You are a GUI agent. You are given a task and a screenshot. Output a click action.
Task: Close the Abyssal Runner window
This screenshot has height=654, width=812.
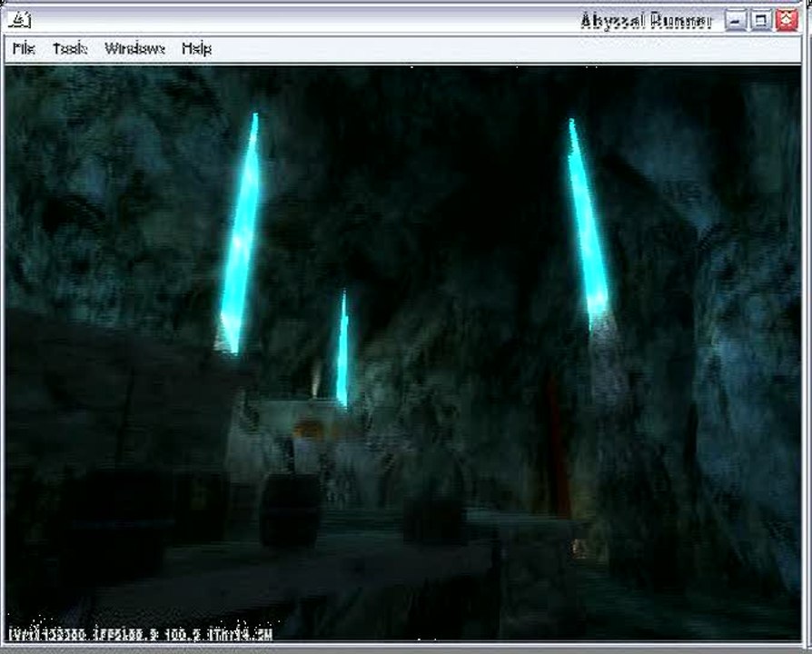click(x=787, y=21)
